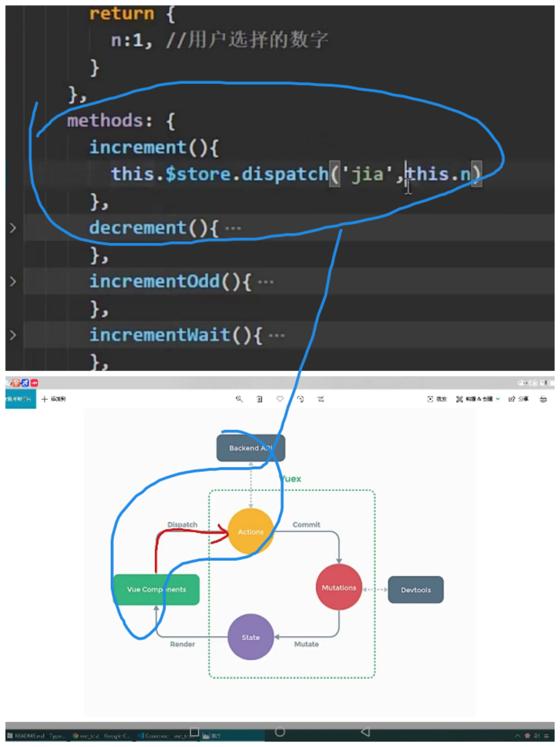Click the rotate icon in Photos toolbar
560x747 pixels.
point(300,399)
